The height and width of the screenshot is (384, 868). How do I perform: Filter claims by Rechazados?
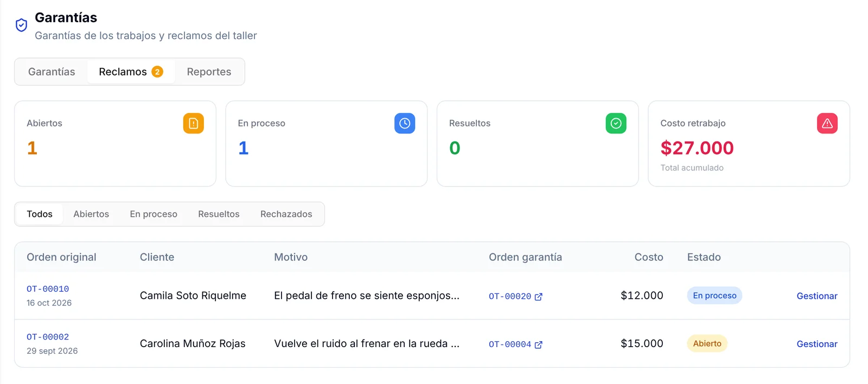coord(286,214)
